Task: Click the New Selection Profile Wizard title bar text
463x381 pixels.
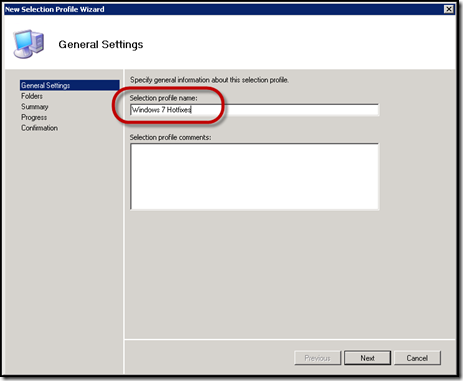Action: (55, 9)
